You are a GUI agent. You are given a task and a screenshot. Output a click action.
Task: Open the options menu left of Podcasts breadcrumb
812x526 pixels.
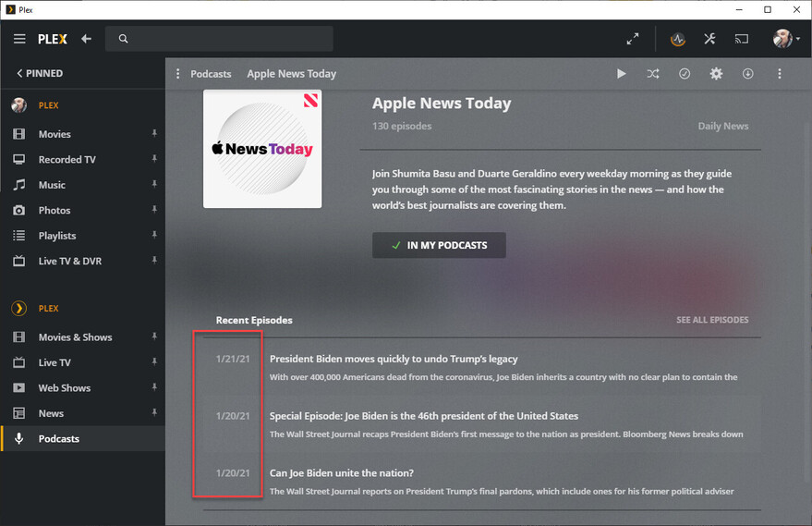click(x=177, y=74)
